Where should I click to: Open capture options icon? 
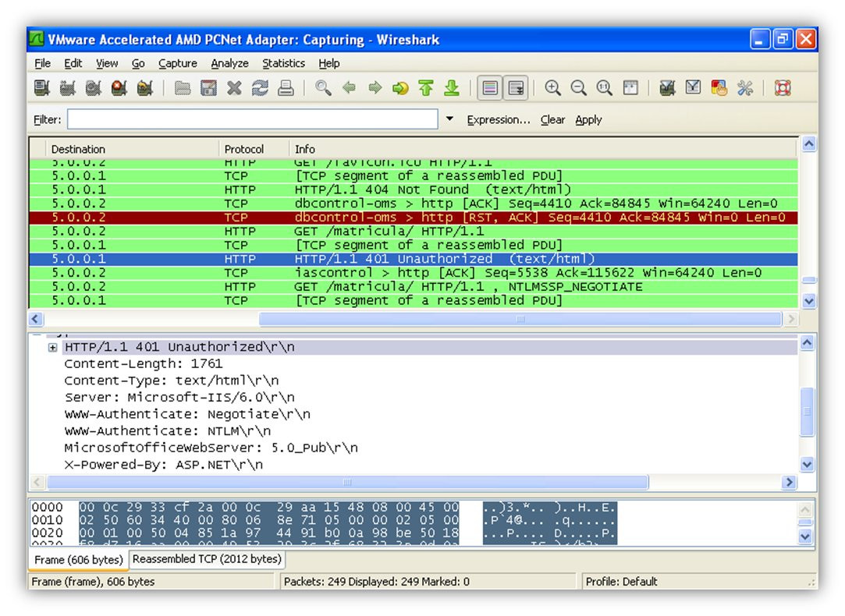coord(67,88)
